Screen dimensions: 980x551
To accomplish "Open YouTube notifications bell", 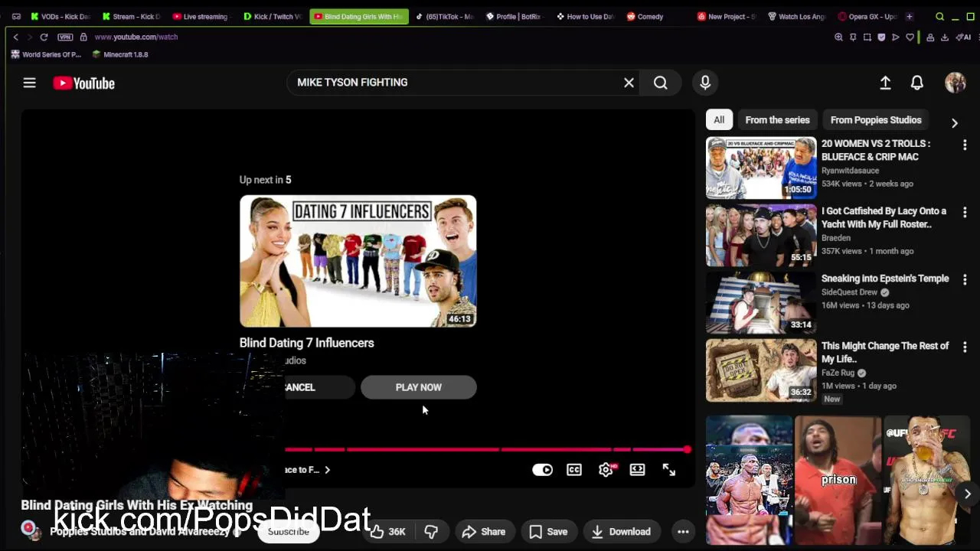I will tap(916, 83).
